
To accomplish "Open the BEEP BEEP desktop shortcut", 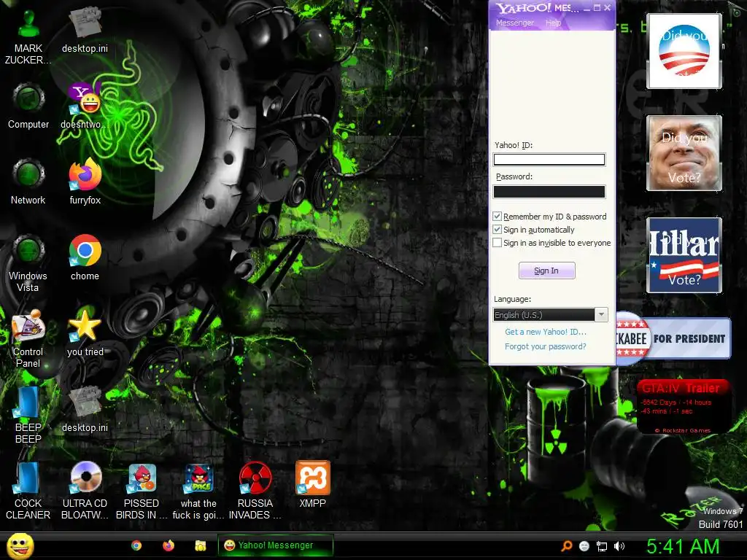I will coord(28,415).
